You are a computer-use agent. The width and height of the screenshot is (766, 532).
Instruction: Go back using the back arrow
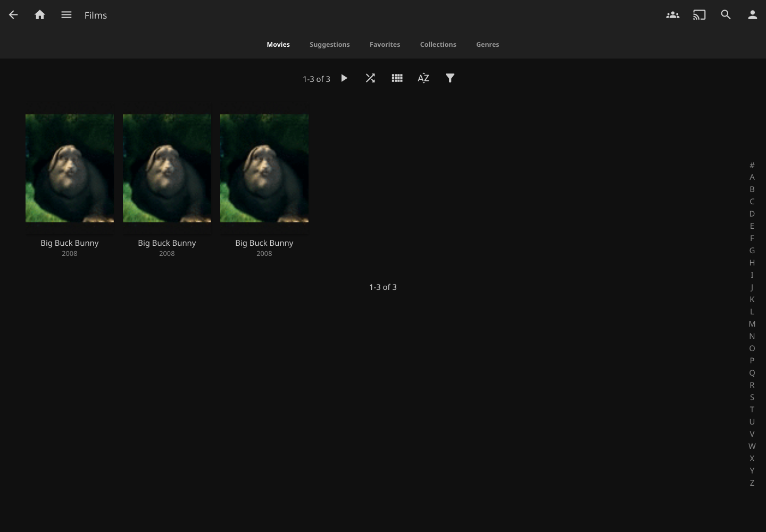(13, 15)
